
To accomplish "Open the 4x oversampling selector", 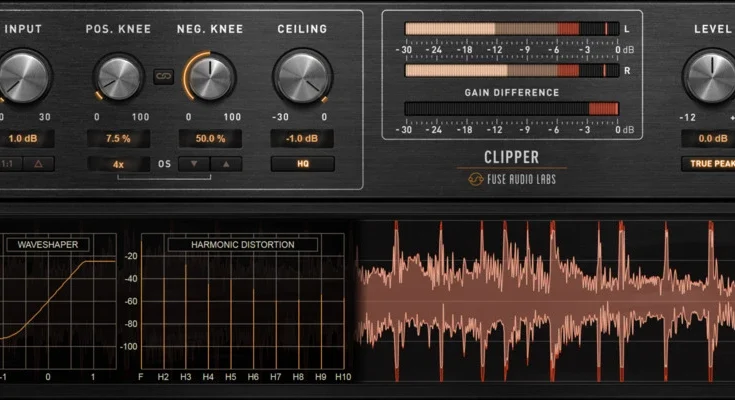I will point(118,163).
